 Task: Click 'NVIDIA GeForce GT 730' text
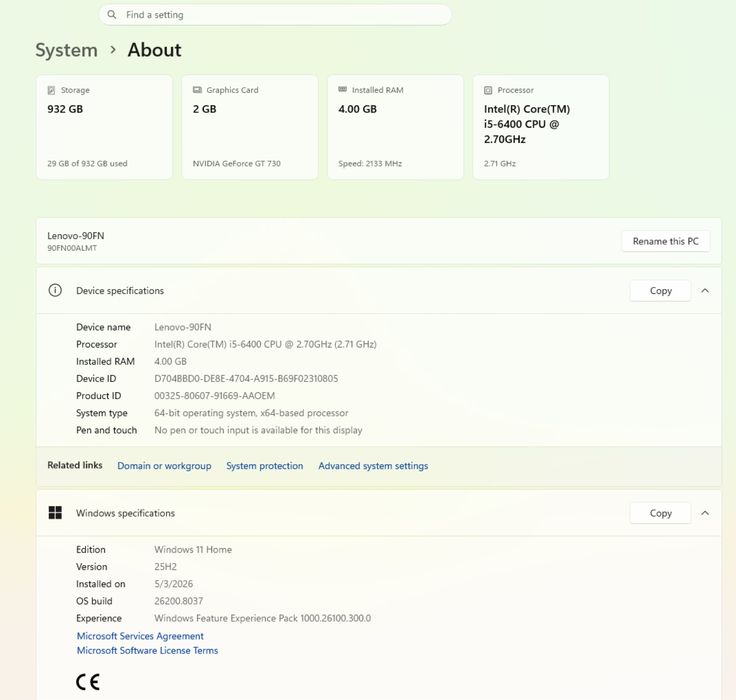click(237, 163)
